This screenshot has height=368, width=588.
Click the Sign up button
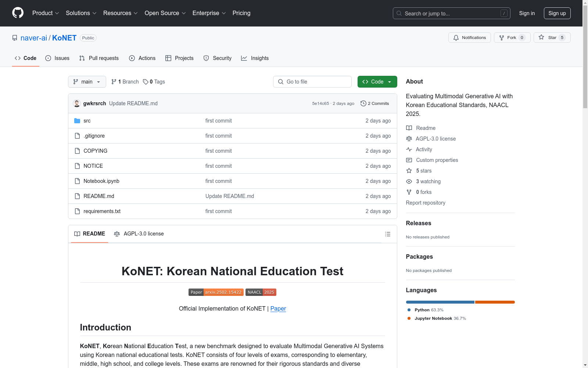(557, 13)
